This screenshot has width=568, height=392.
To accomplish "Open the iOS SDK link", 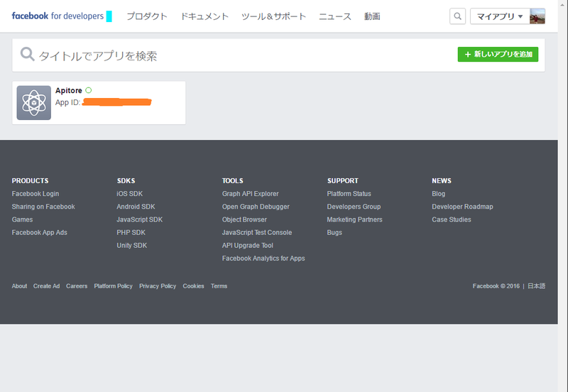I will pos(129,194).
